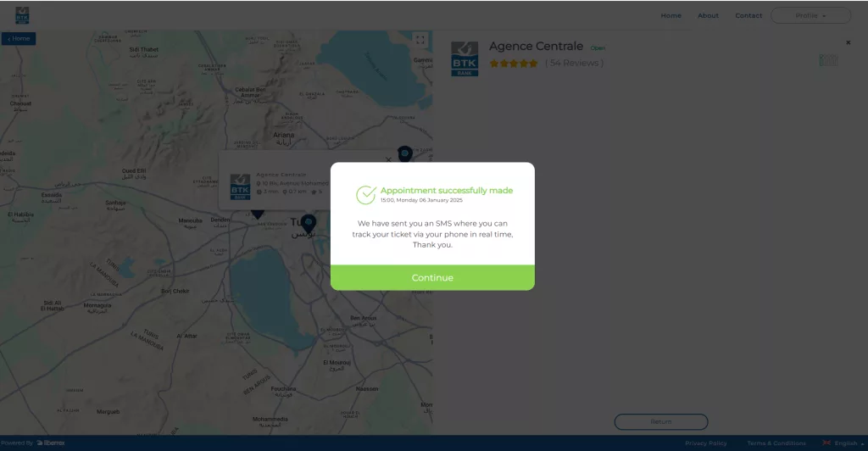868x451 pixels.
Task: Click the Ariana label on the map
Action: pyautogui.click(x=283, y=138)
